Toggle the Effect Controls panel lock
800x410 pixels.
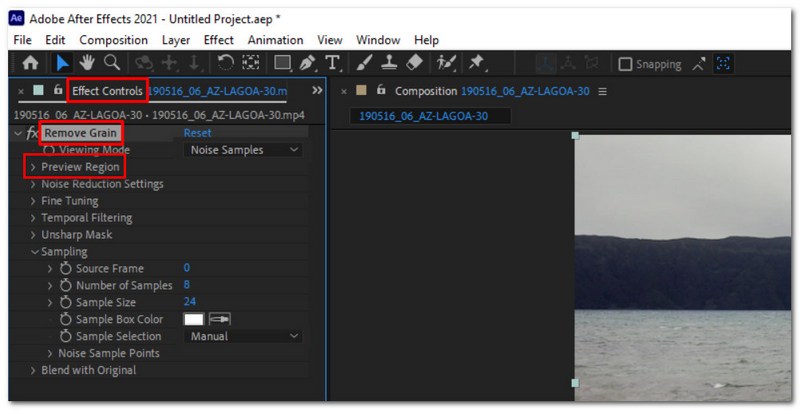58,90
